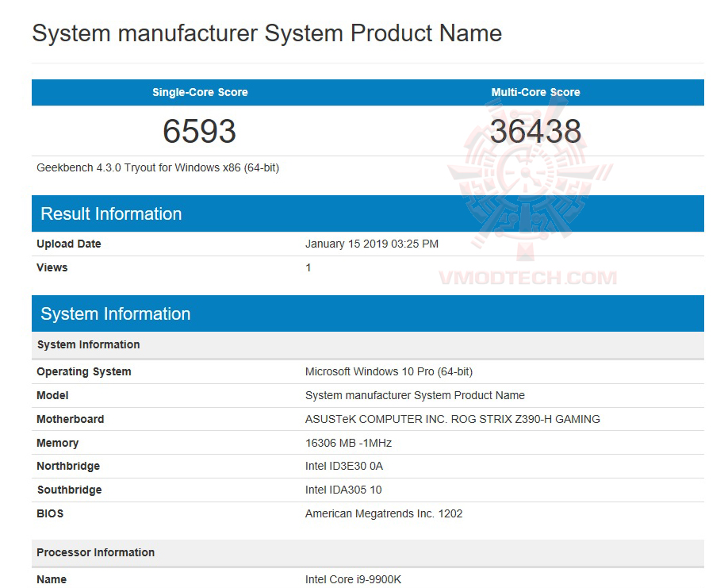Viewport: 728px width, 588px height.
Task: Select the 16306 MB -1MHz value
Action: 349,443
